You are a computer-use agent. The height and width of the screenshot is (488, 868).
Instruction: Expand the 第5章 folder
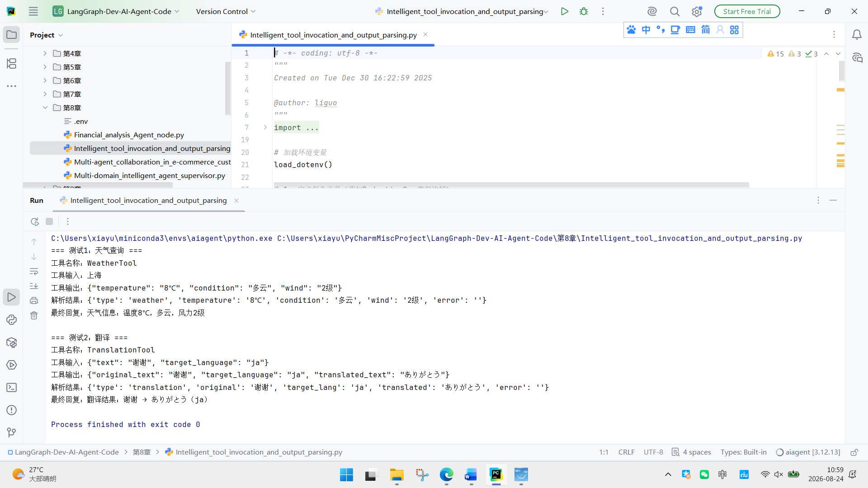pos(45,67)
